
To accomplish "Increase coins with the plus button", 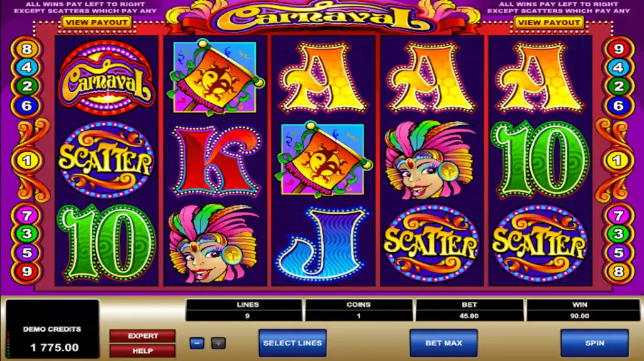I will (x=218, y=343).
